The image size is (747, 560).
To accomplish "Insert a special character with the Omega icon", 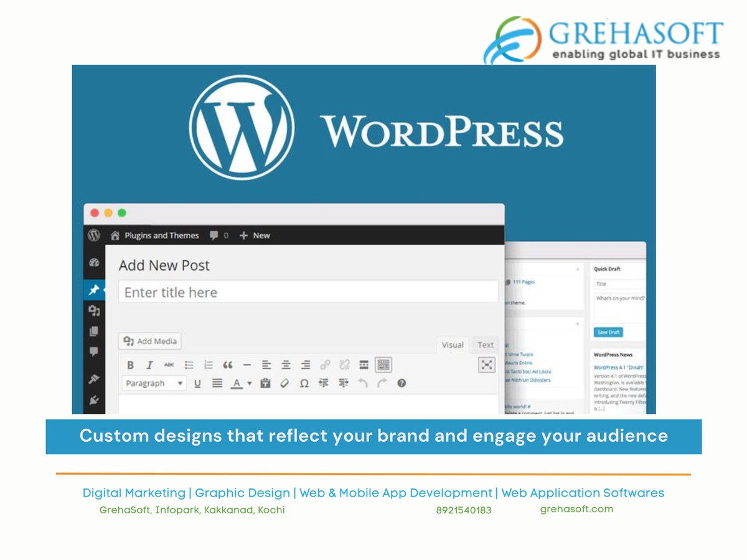I will click(x=304, y=383).
